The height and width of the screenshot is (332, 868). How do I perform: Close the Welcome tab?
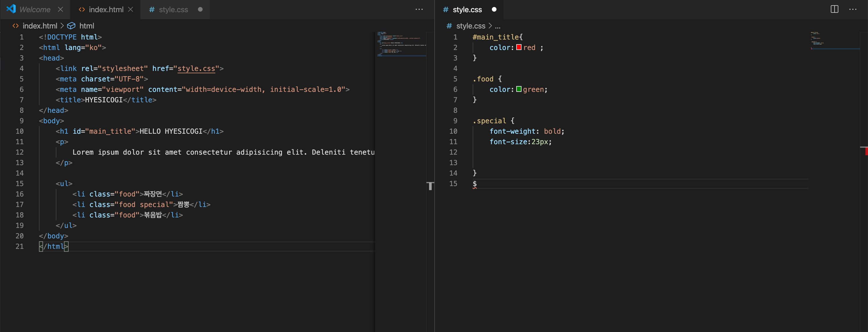(61, 9)
